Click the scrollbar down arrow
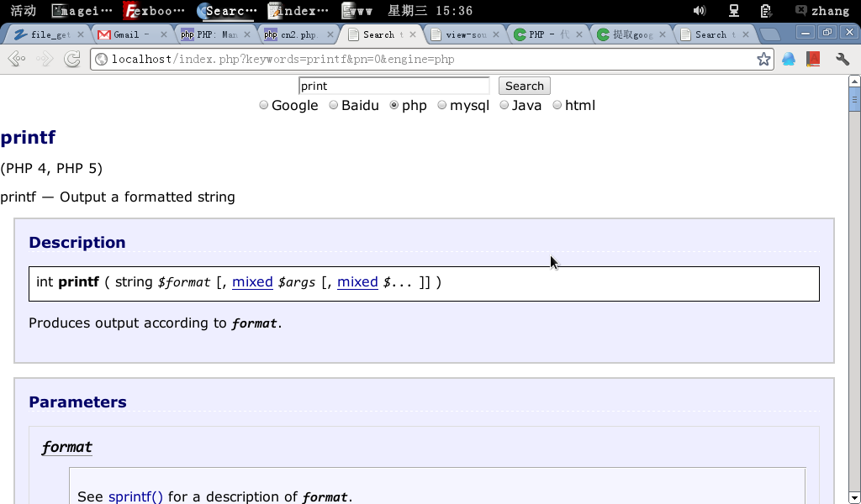 (854, 496)
